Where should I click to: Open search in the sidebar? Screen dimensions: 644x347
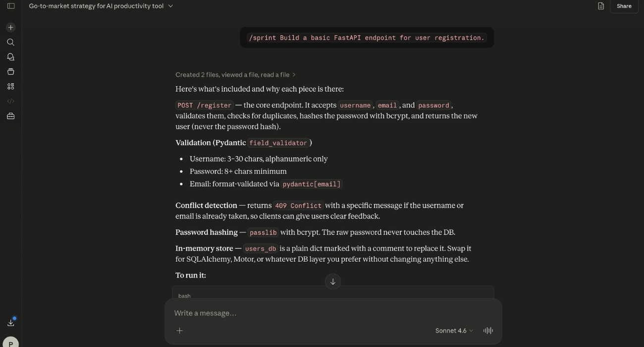pyautogui.click(x=11, y=42)
